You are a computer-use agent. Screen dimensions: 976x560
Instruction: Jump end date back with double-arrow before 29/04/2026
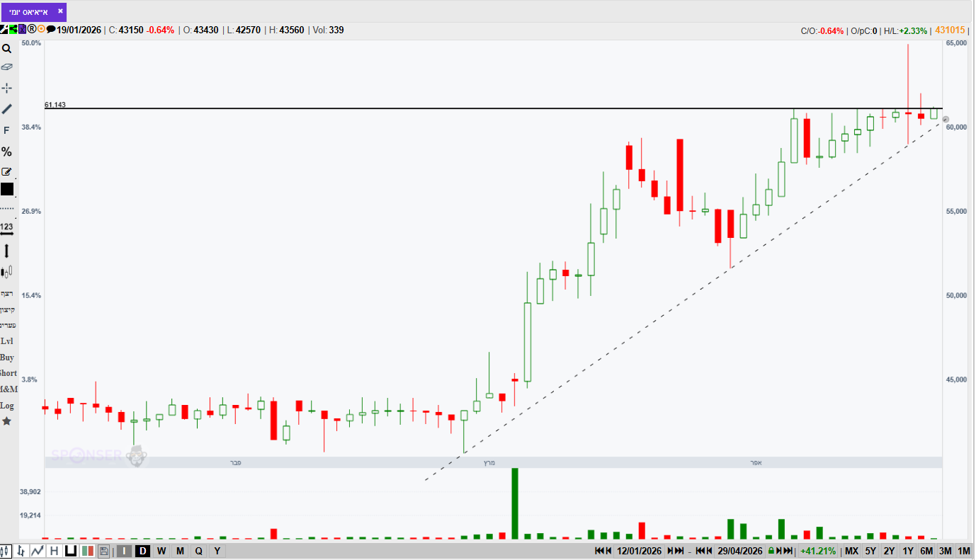click(700, 551)
